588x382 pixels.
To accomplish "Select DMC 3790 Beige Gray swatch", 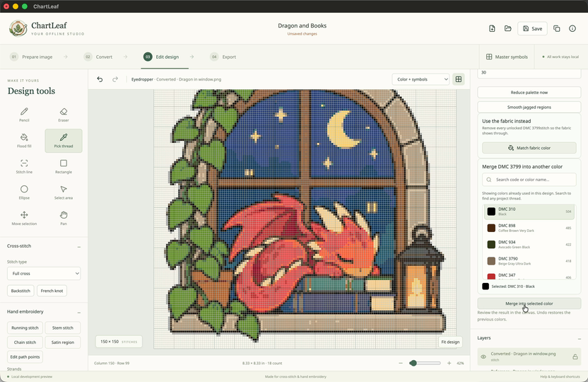I will tap(529, 261).
